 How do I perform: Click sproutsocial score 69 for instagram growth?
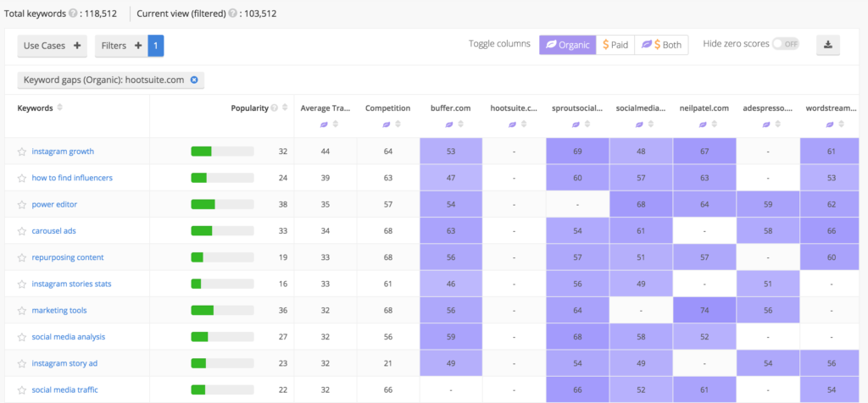(577, 152)
